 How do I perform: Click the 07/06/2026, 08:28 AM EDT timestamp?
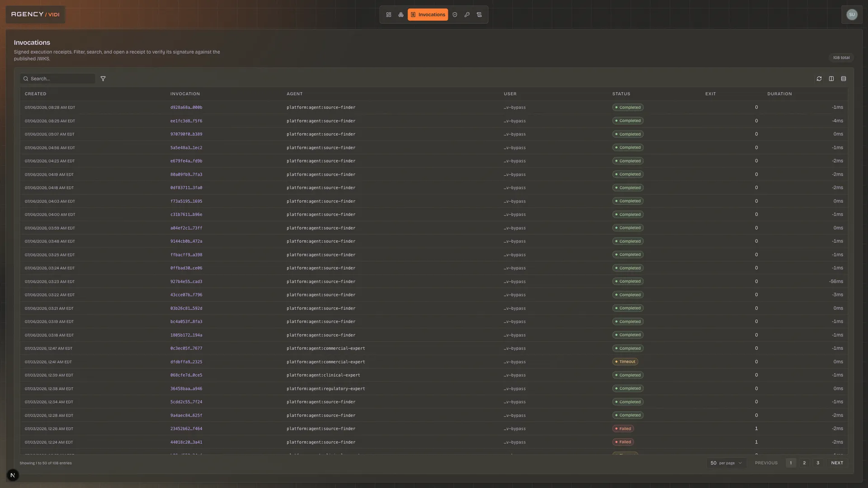click(x=50, y=108)
